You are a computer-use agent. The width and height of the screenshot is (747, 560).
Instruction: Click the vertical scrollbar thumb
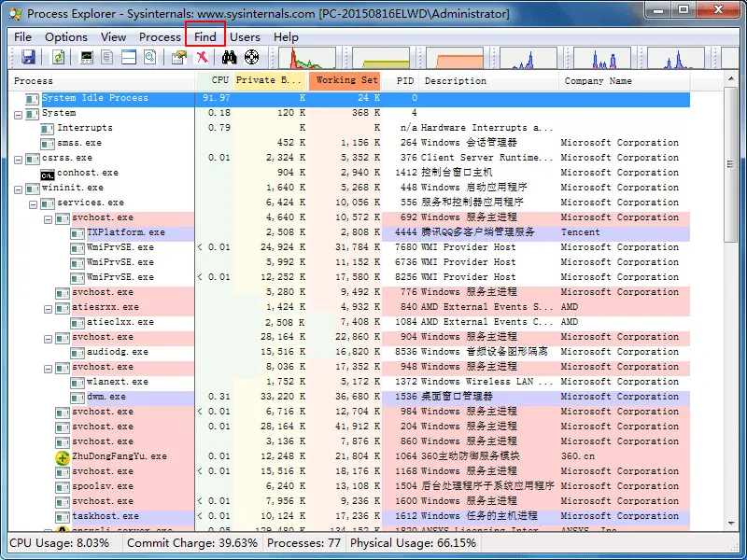tap(731, 164)
